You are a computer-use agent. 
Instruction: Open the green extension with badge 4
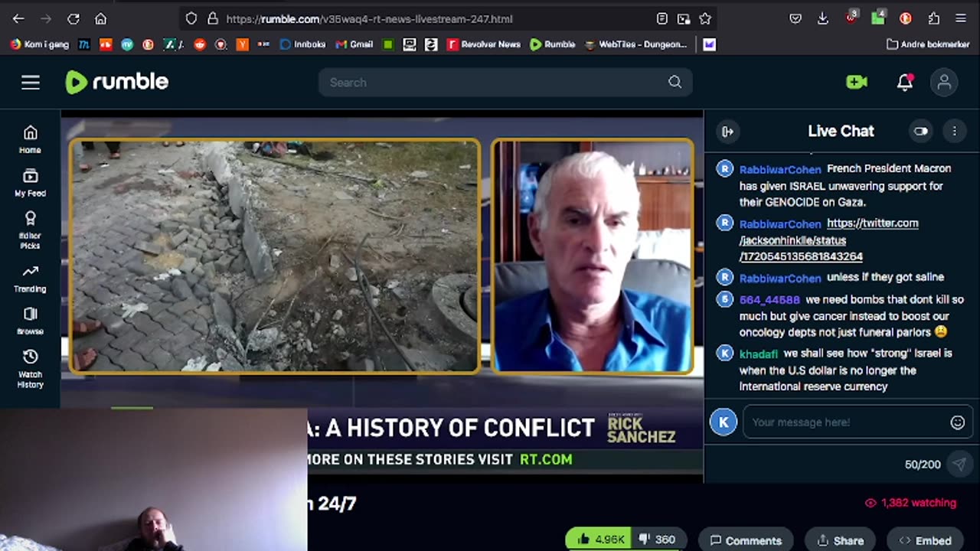[x=878, y=18]
